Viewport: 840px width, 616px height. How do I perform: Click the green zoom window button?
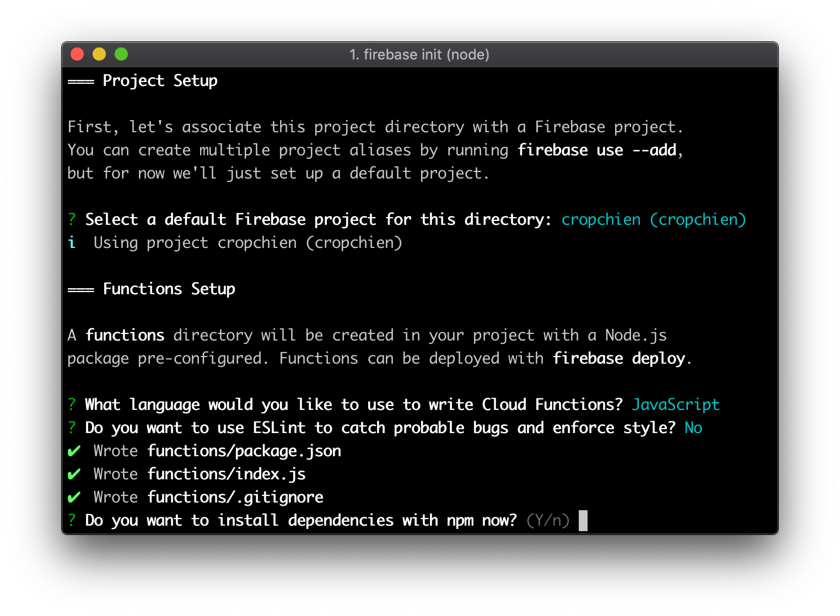(121, 54)
